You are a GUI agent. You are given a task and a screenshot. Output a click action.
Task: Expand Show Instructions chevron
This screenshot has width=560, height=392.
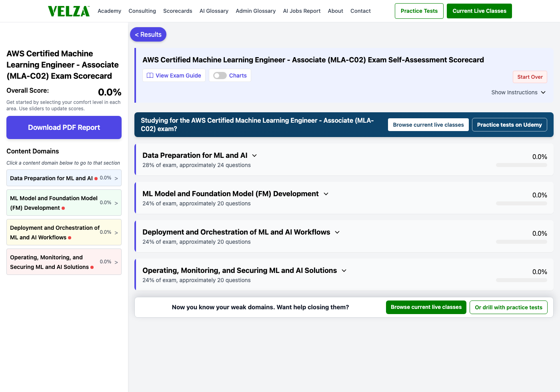[543, 92]
